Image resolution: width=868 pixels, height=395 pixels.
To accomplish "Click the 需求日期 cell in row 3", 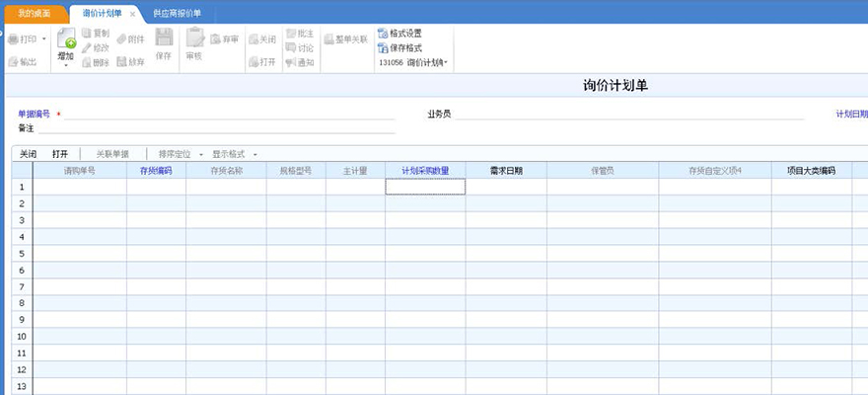I will pos(506,220).
